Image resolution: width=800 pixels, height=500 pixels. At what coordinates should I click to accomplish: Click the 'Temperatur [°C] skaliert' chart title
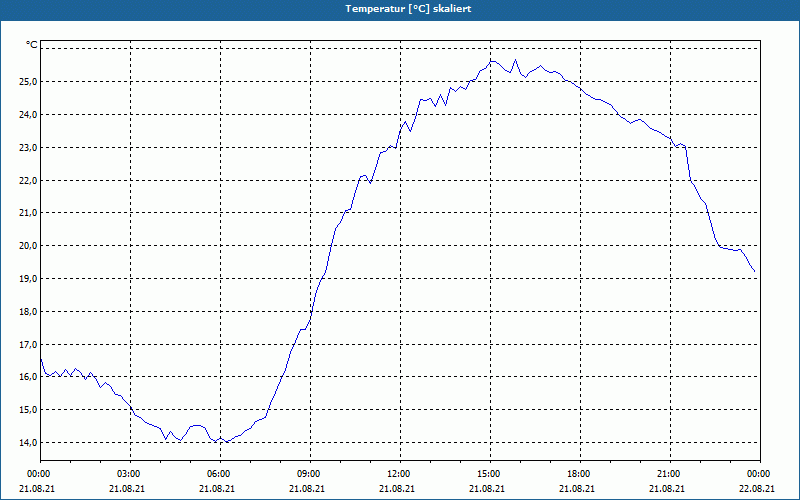click(408, 9)
